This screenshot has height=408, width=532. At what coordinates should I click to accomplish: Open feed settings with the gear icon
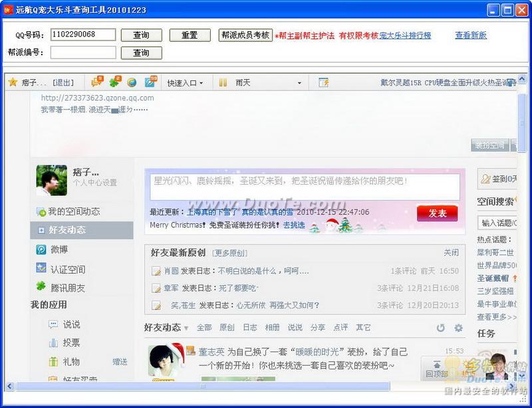click(x=458, y=328)
